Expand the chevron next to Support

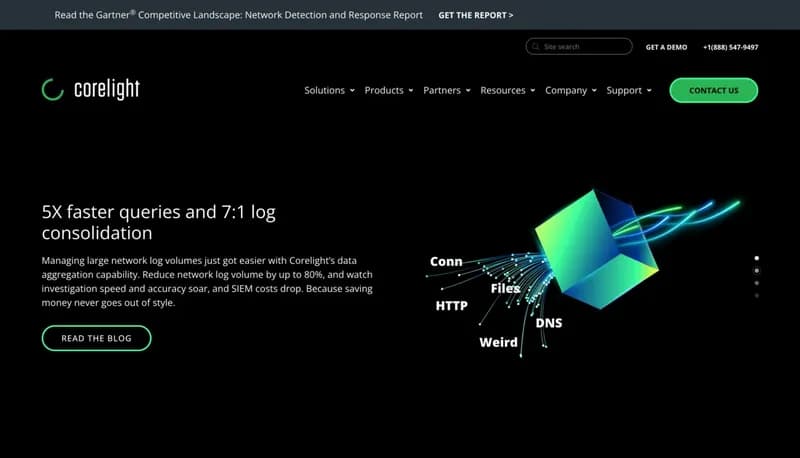pos(649,91)
